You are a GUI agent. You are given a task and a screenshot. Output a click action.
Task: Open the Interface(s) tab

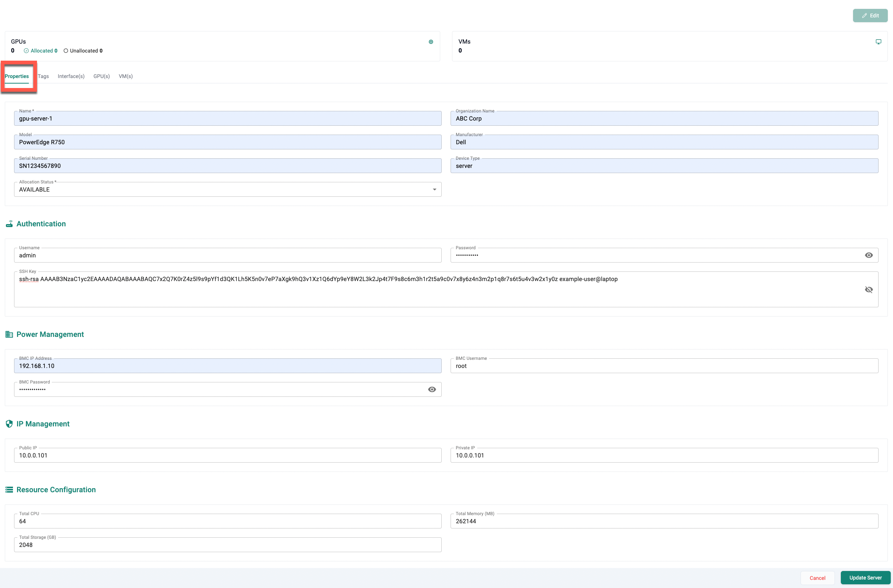click(71, 76)
